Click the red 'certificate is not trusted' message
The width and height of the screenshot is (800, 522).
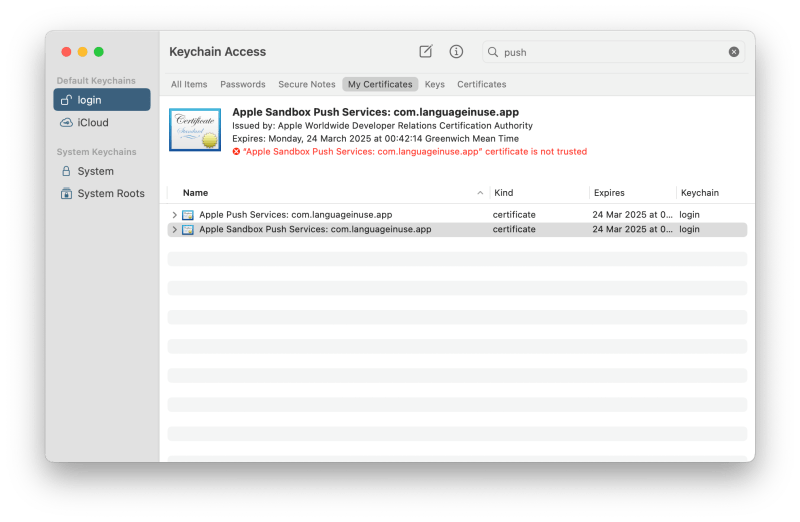[x=415, y=152]
